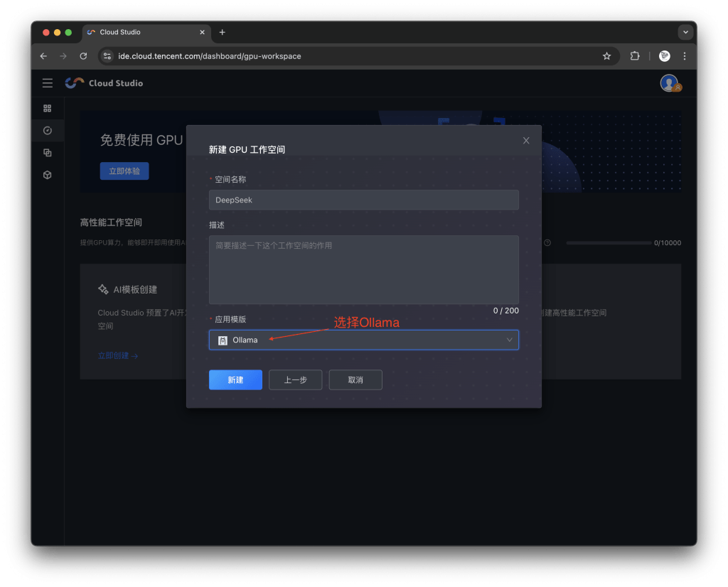Go back with the 上一步 button
728x587 pixels.
click(295, 379)
